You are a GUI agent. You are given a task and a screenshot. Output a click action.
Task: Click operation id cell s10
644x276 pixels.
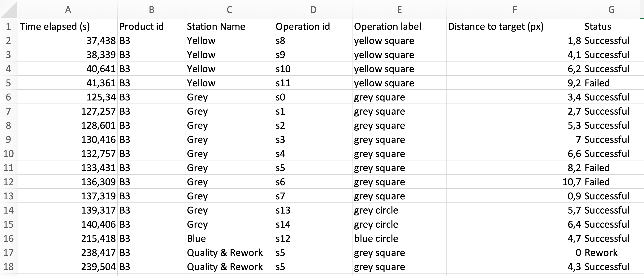[313, 69]
